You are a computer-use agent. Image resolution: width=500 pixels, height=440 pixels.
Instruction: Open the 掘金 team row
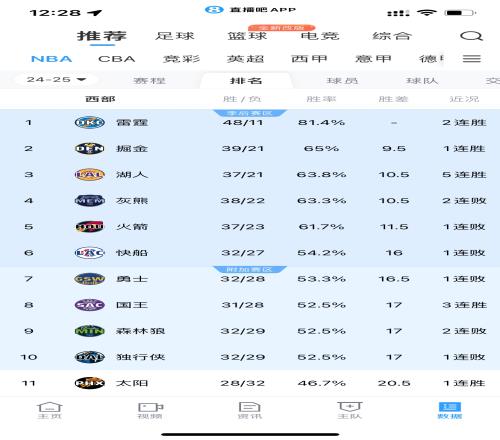pos(250,148)
